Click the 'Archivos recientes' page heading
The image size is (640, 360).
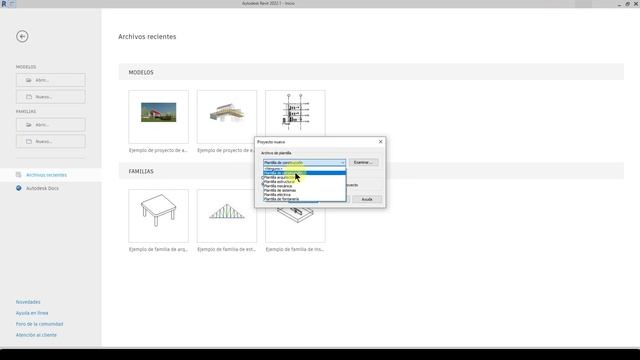click(147, 37)
